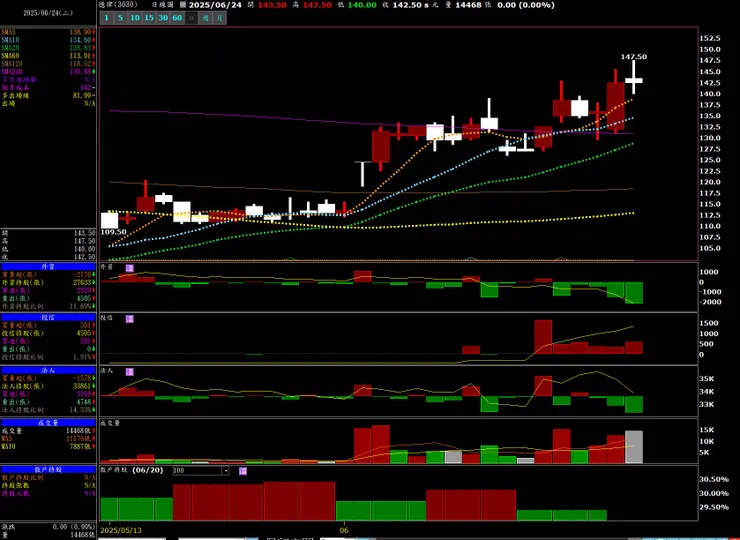
Task: Click the SMA120 legend label
Action: click(12, 63)
